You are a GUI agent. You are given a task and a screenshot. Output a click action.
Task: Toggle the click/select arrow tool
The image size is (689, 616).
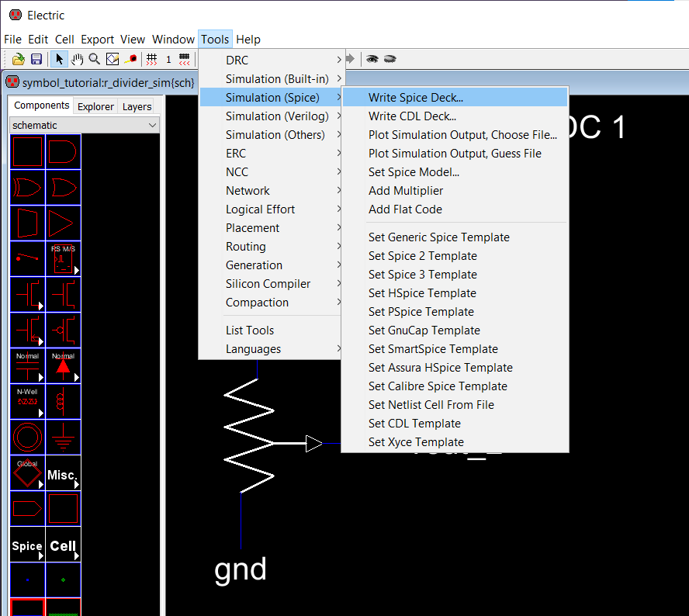[x=60, y=59]
